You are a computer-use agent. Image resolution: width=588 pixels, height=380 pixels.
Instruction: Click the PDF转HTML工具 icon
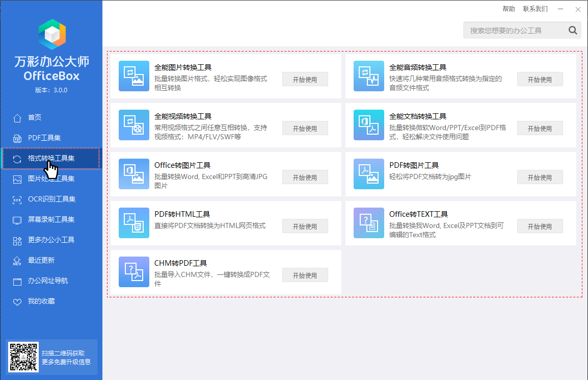pos(134,223)
